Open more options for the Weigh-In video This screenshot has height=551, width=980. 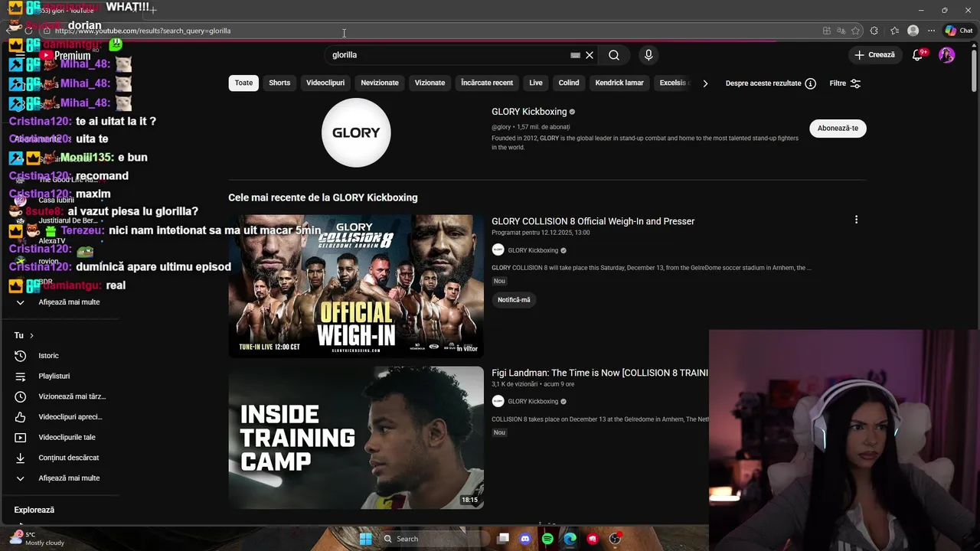pos(856,220)
